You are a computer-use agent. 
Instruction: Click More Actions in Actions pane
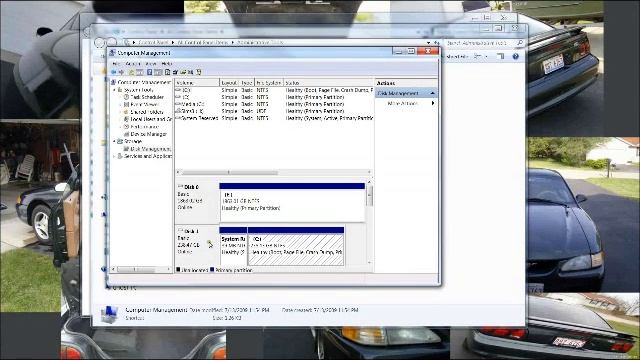coord(402,103)
